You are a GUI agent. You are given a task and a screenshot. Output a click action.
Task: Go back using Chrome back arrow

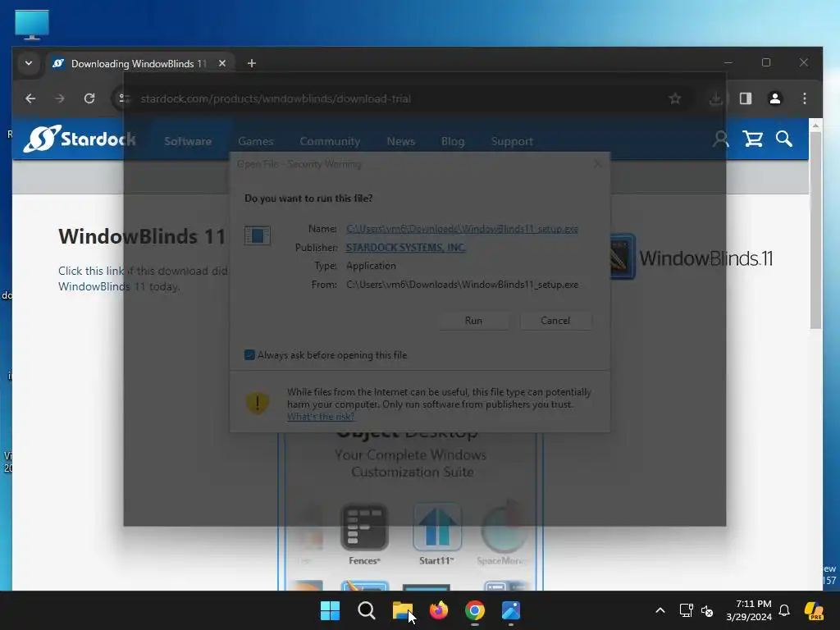click(x=30, y=98)
